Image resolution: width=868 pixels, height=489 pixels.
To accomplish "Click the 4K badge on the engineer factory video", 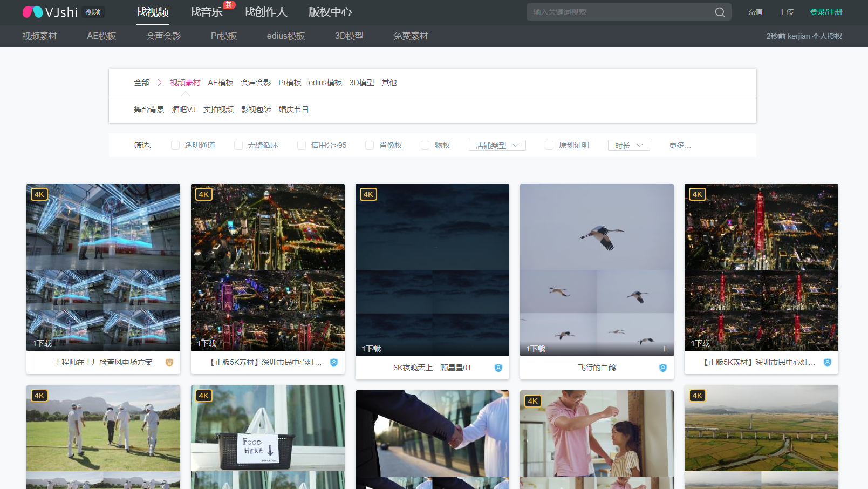I will click(x=39, y=194).
